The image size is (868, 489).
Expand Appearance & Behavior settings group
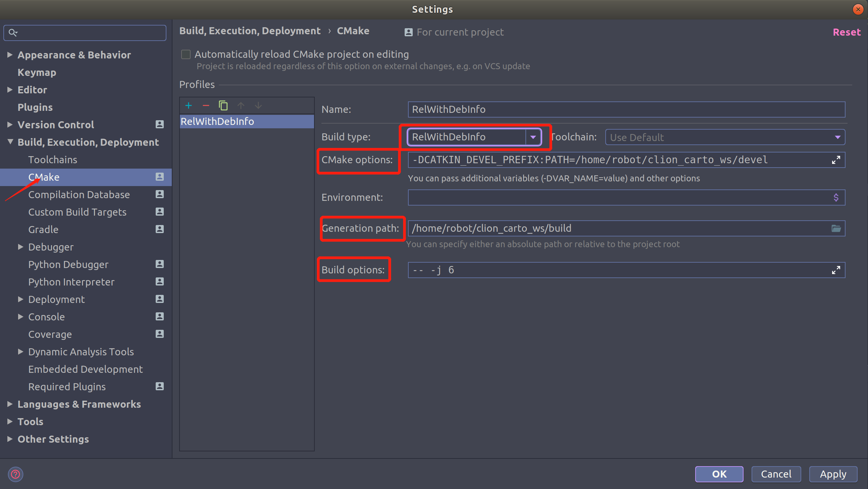click(10, 55)
